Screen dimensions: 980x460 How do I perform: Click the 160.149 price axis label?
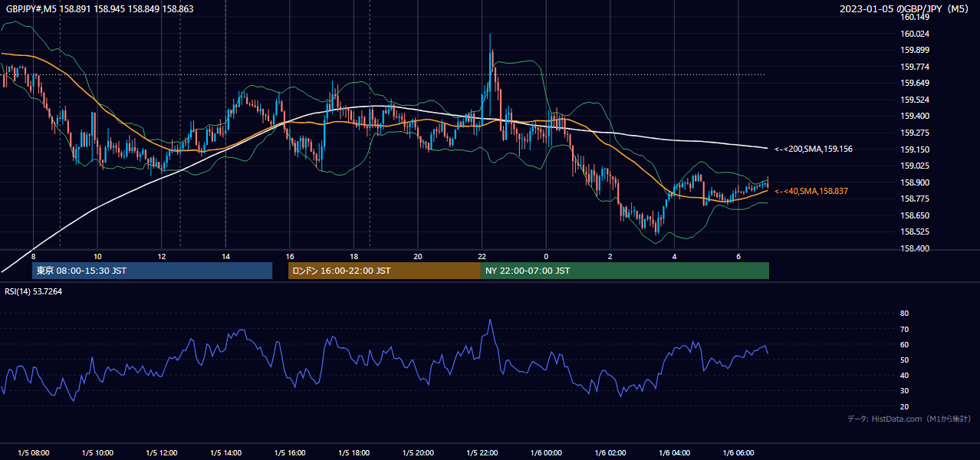[915, 18]
